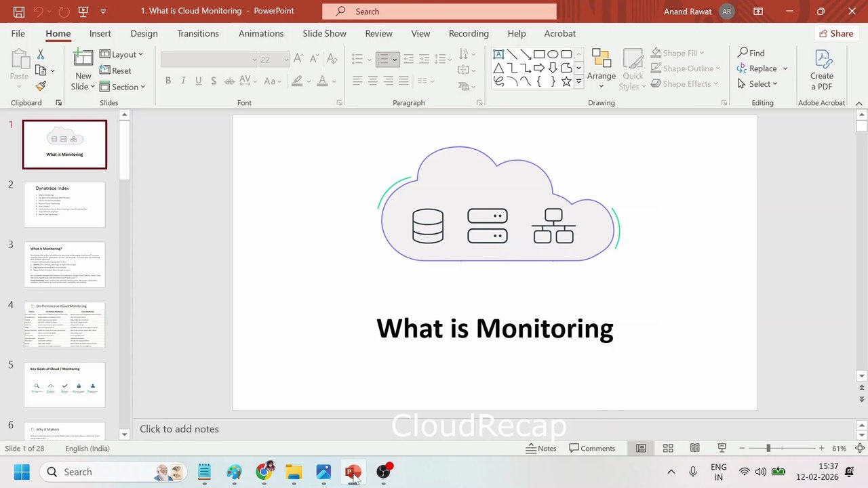Click the zoom slider handle
The image size is (868, 488).
tap(768, 448)
